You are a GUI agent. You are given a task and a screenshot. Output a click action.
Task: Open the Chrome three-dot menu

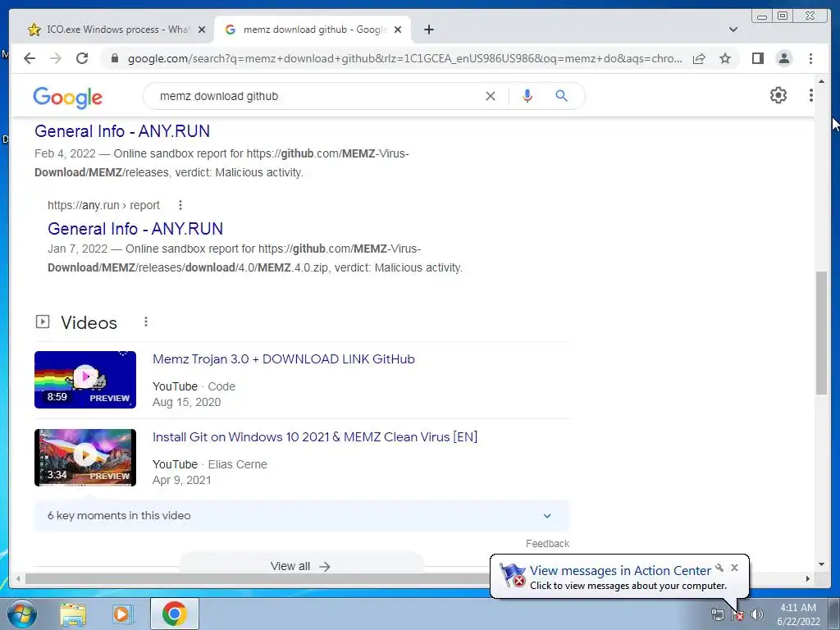pyautogui.click(x=810, y=58)
